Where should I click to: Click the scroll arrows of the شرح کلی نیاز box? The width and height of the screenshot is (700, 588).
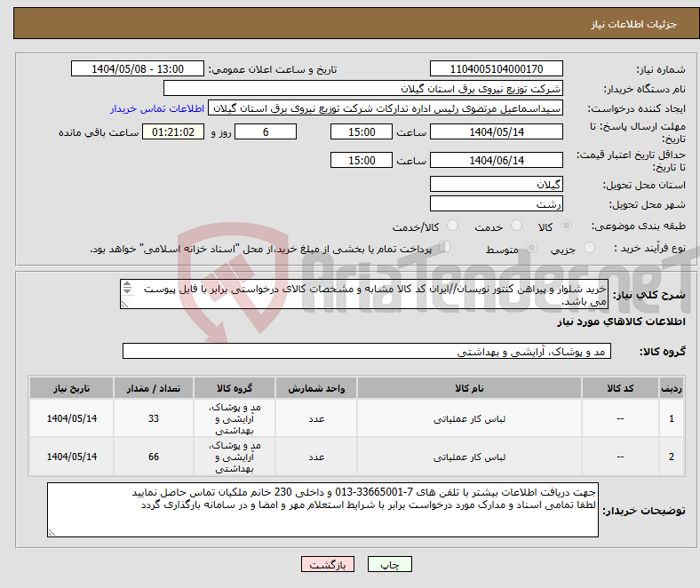coord(126,290)
